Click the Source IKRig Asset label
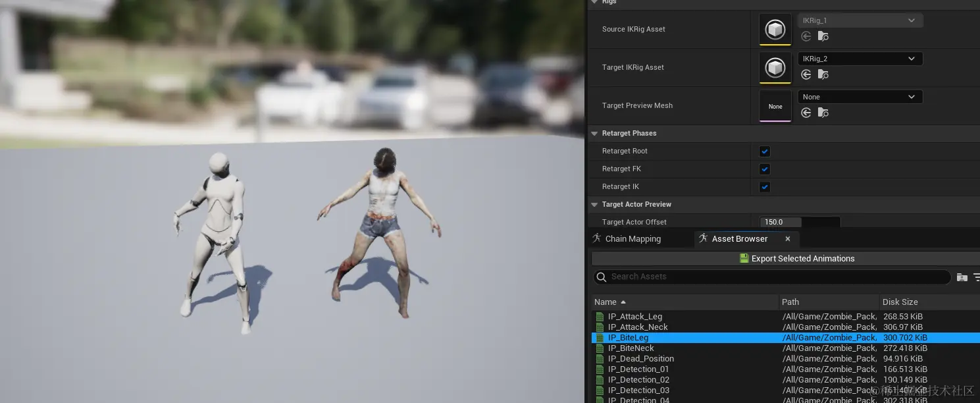Image resolution: width=980 pixels, height=403 pixels. [633, 29]
